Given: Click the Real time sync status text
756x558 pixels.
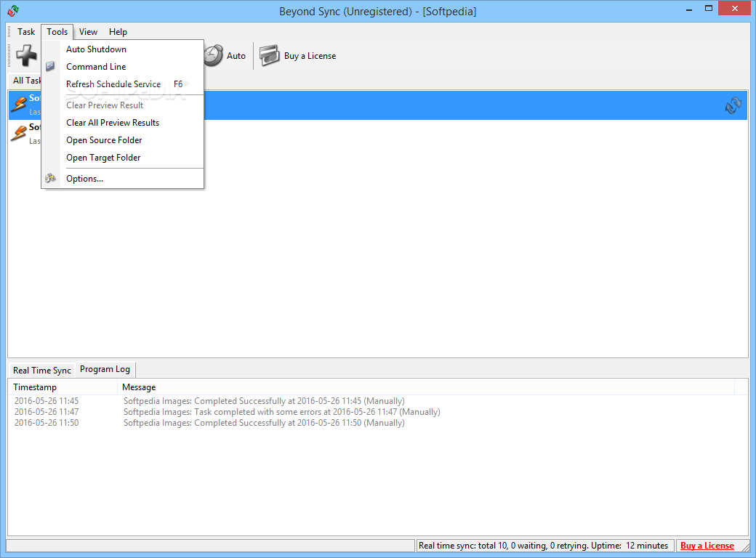Looking at the screenshot, I should pyautogui.click(x=544, y=546).
